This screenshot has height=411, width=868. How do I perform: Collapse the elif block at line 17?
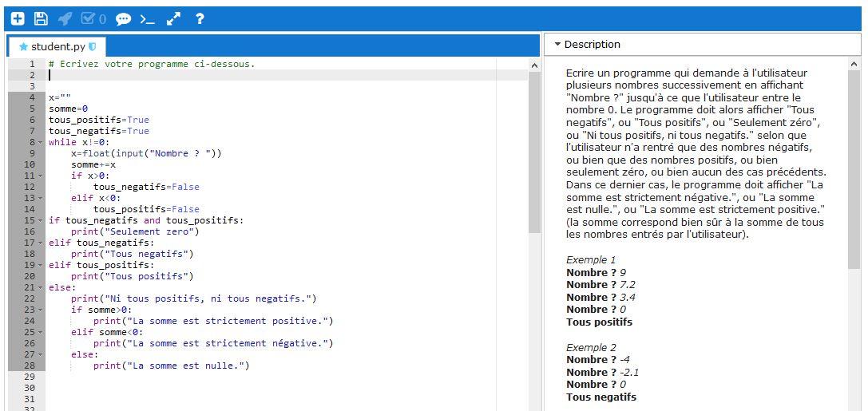42,243
